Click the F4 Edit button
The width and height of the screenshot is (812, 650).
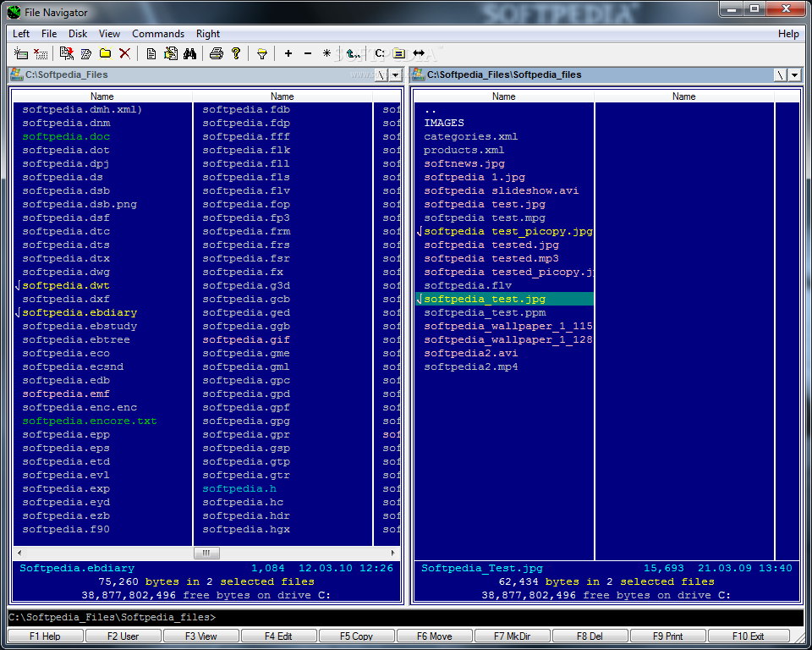click(x=278, y=636)
